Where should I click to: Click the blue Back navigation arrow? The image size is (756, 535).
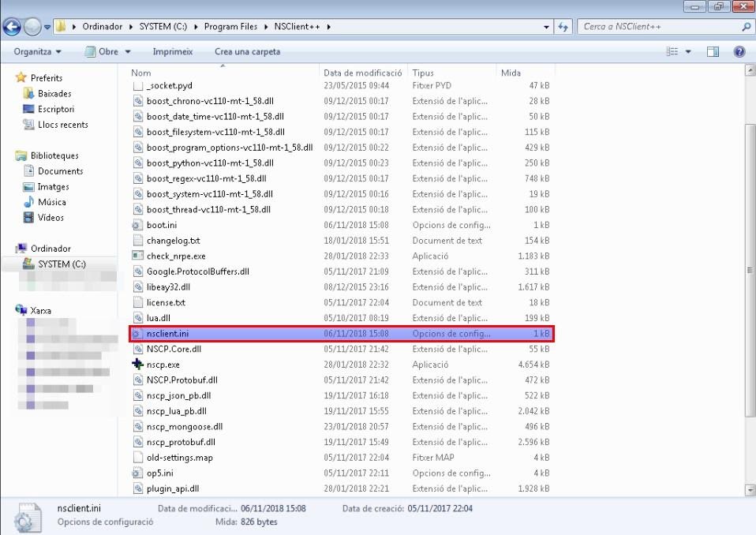click(x=12, y=27)
